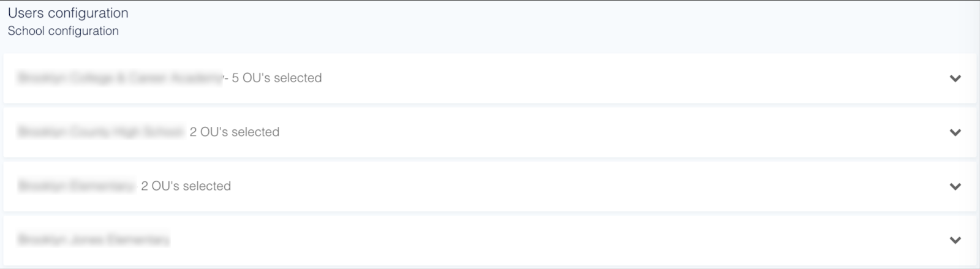Screen dimensions: 980x269
Task: Click "2 OU's selected" beside County High School
Action: tap(234, 132)
